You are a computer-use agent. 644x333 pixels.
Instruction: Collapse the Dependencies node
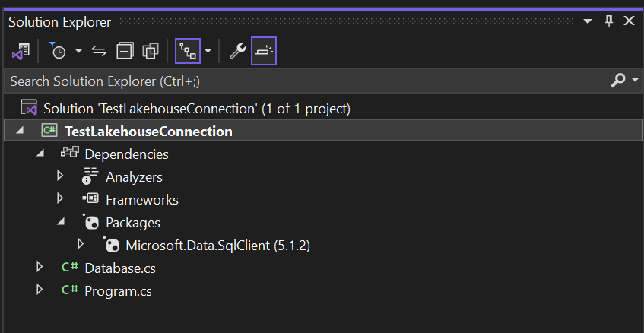click(x=40, y=154)
